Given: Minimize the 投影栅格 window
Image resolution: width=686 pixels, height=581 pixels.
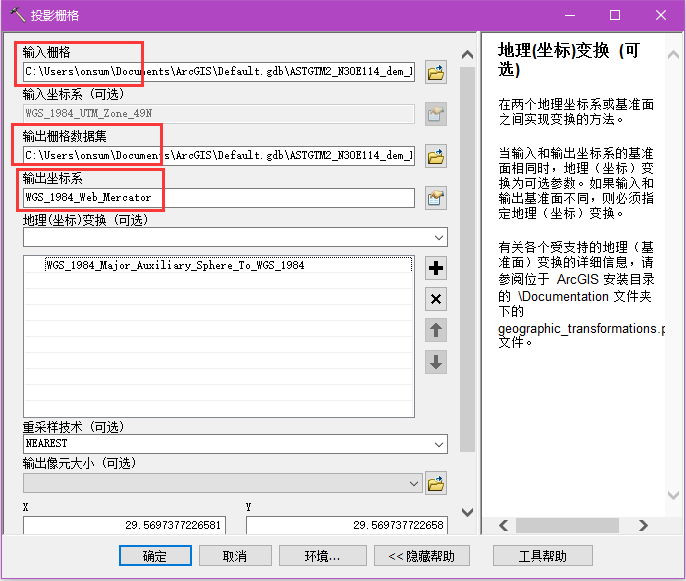Looking at the screenshot, I should (x=570, y=15).
